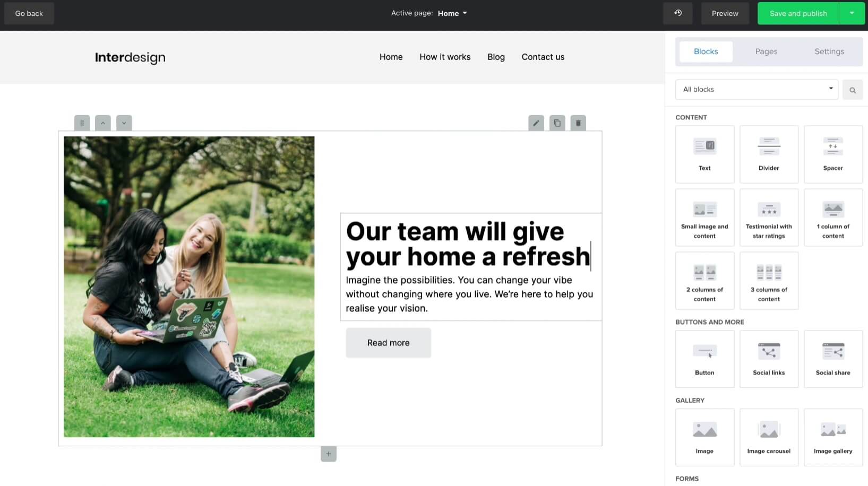Open the All blocks filter dropdown

(x=757, y=90)
